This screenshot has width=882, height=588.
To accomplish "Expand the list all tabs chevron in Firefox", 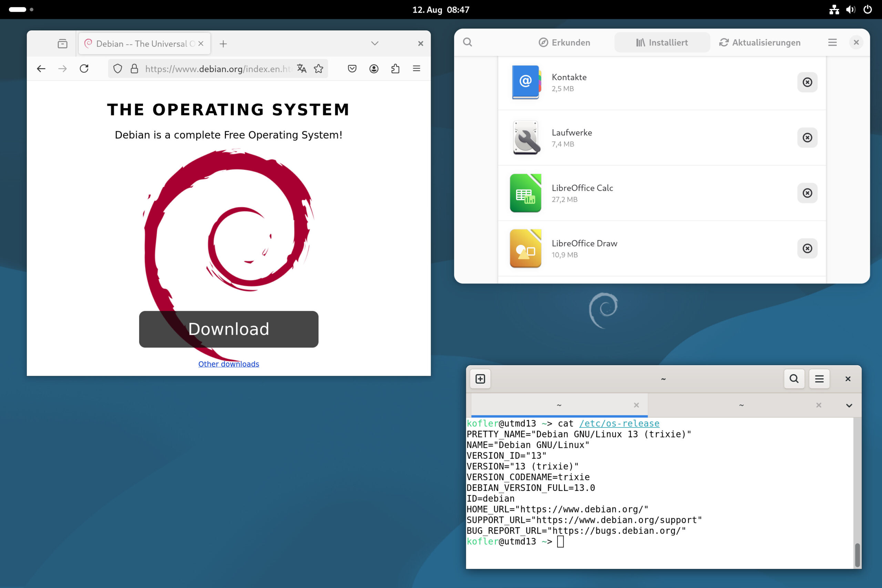I will pos(375,43).
